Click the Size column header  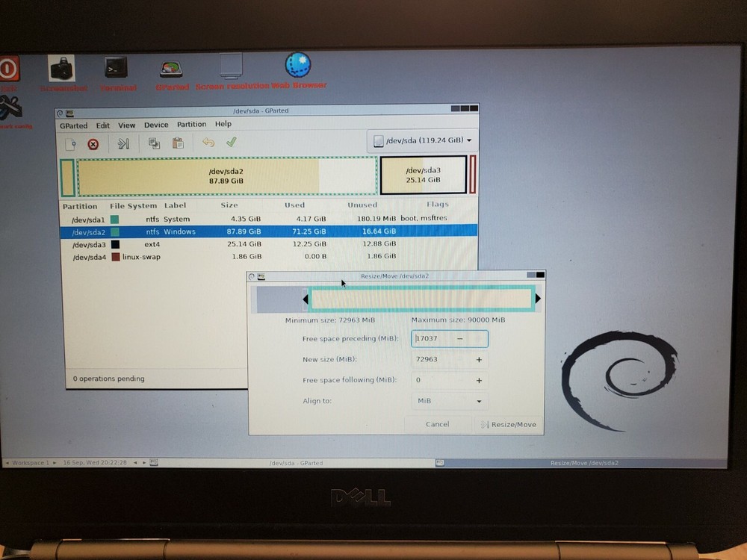(229, 205)
